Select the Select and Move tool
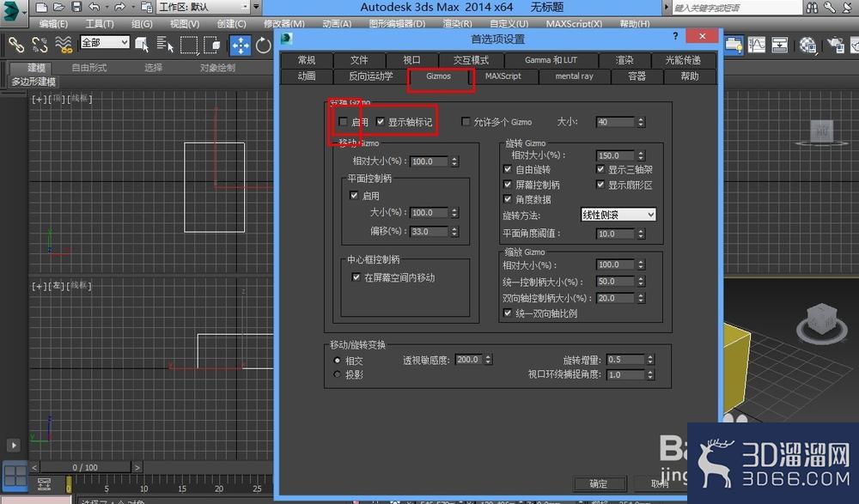Image resolution: width=859 pixels, height=504 pixels. pyautogui.click(x=240, y=45)
